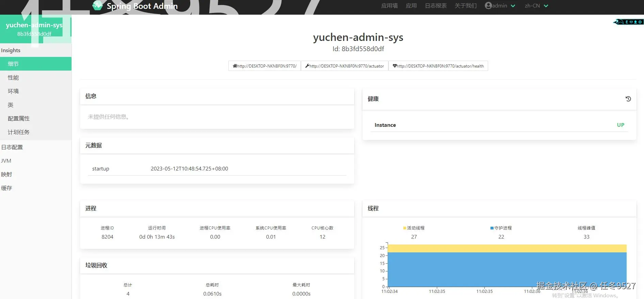This screenshot has width=644, height=299.
Task: Click the startup metadata key
Action: coord(101,168)
